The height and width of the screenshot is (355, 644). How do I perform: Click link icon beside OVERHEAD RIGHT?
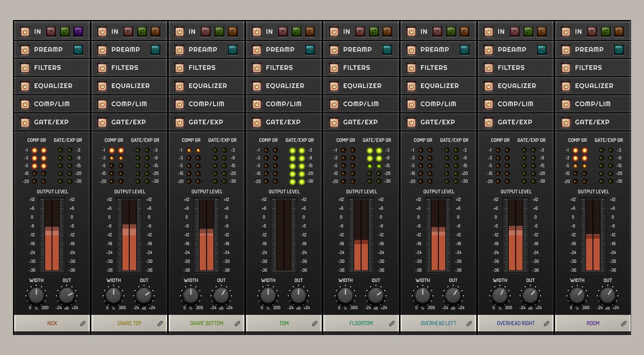547,323
